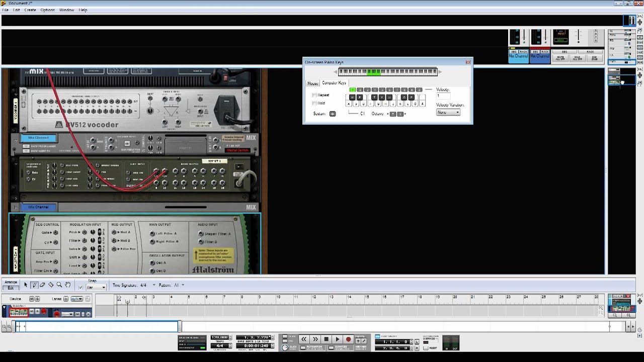
Task: Select the Magnify tool in sequencer toolbar
Action: [x=59, y=285]
